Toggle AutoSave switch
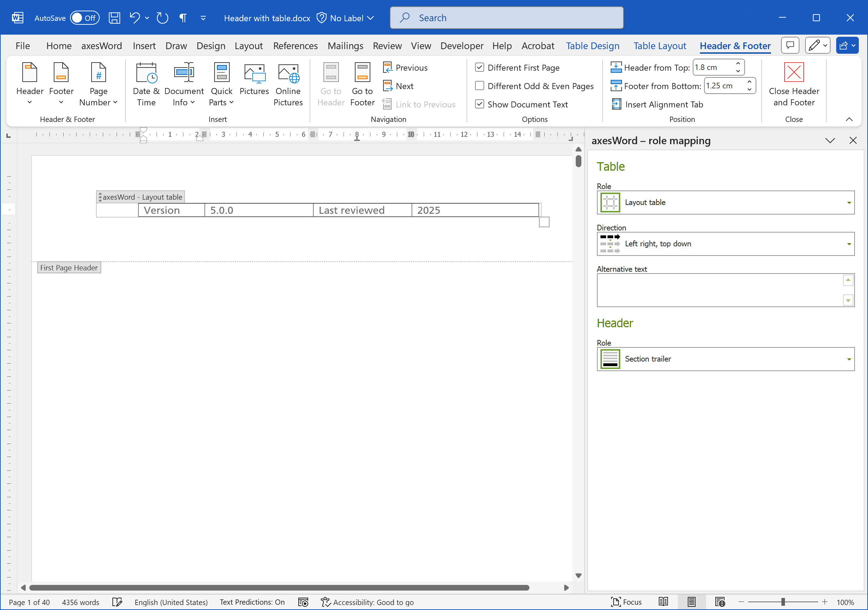This screenshot has width=868, height=610. [85, 18]
